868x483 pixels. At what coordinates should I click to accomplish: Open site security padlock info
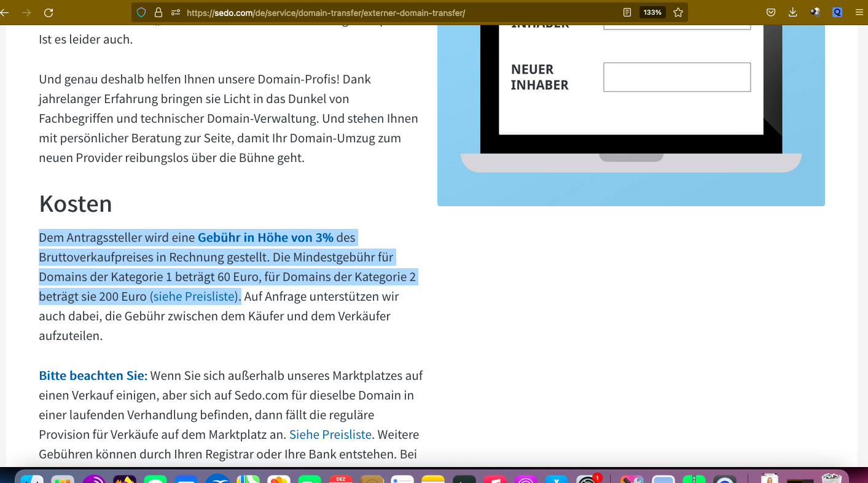click(158, 12)
